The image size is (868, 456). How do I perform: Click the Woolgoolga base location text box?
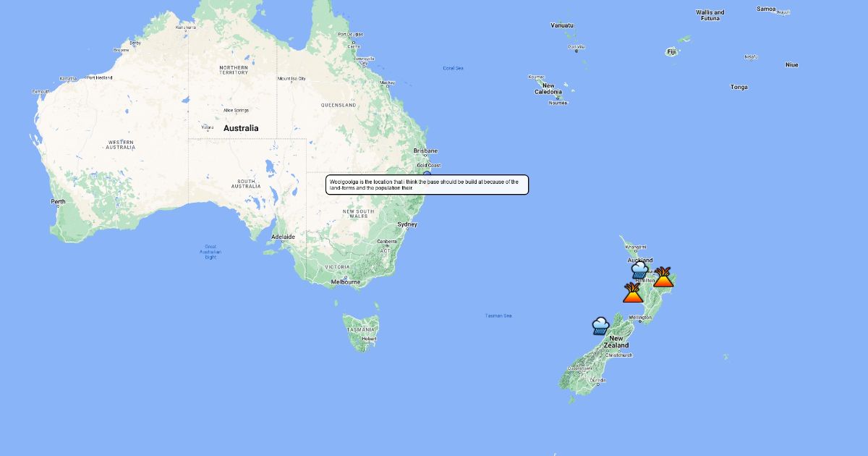pos(427,185)
